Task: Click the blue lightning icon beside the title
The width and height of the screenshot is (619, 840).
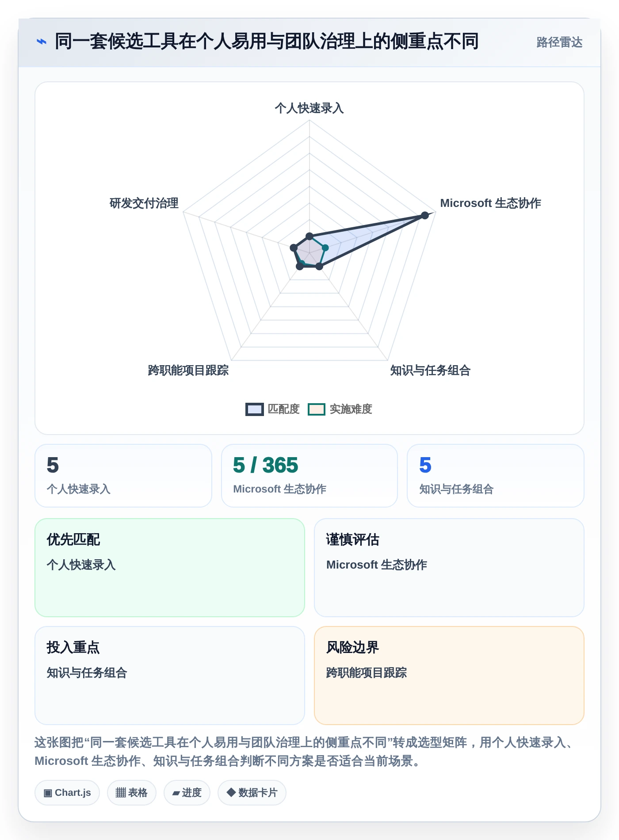Action: click(x=41, y=42)
